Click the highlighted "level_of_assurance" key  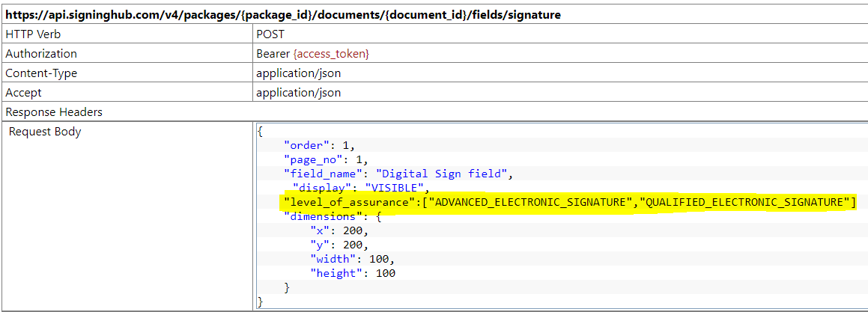pos(347,202)
